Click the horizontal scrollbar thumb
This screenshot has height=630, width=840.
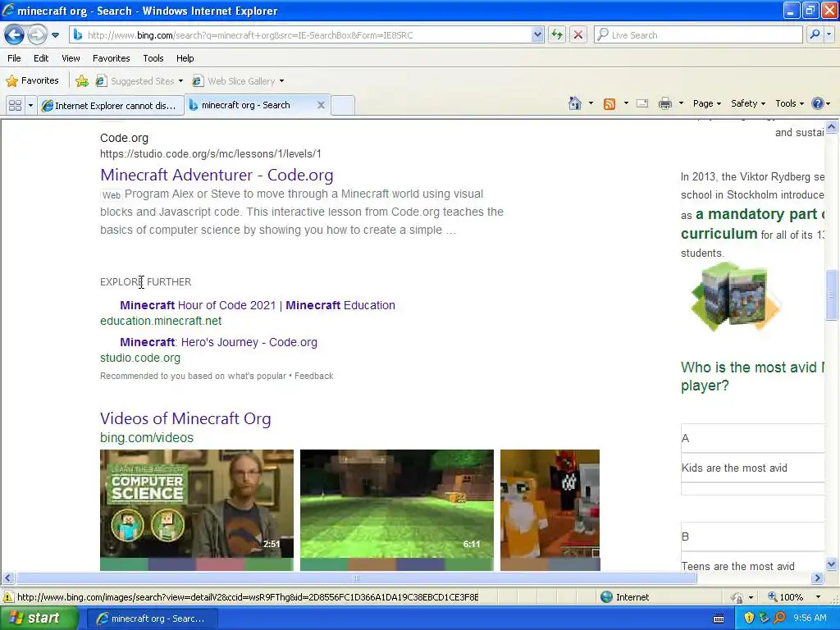(356, 578)
